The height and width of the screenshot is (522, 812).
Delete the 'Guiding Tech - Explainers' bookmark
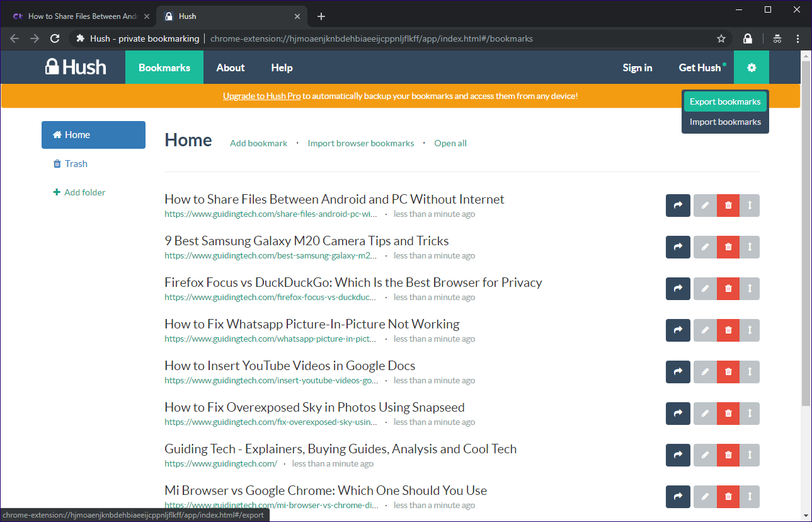[728, 455]
